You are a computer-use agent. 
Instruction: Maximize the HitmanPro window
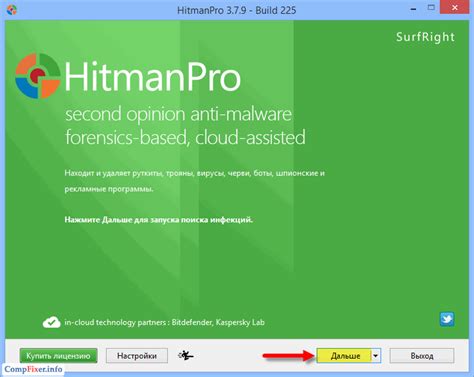431,8
